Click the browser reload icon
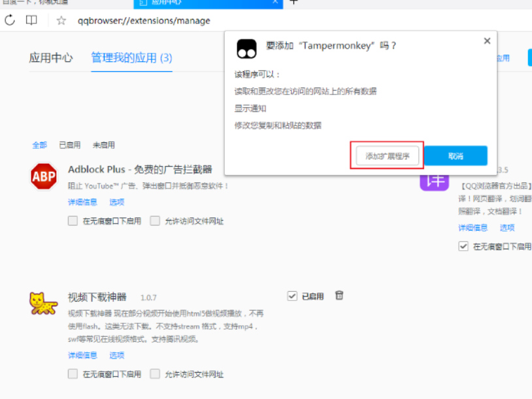This screenshot has height=399, width=532. (10, 20)
